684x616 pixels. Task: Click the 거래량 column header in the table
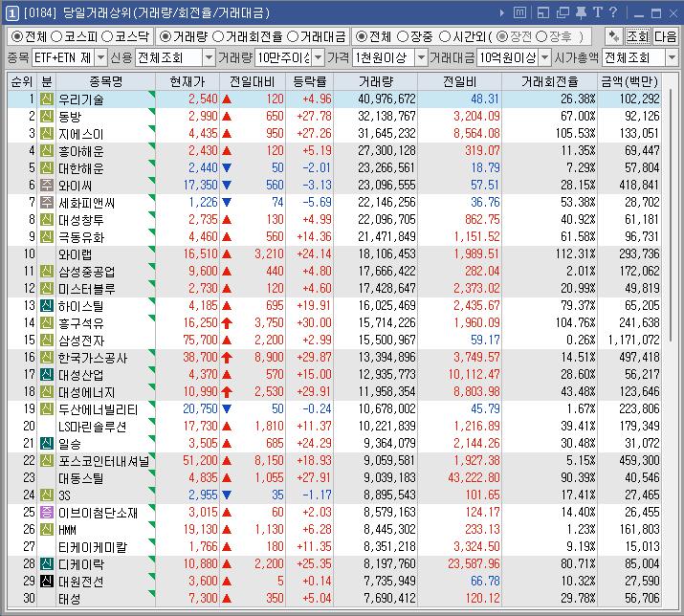[376, 81]
